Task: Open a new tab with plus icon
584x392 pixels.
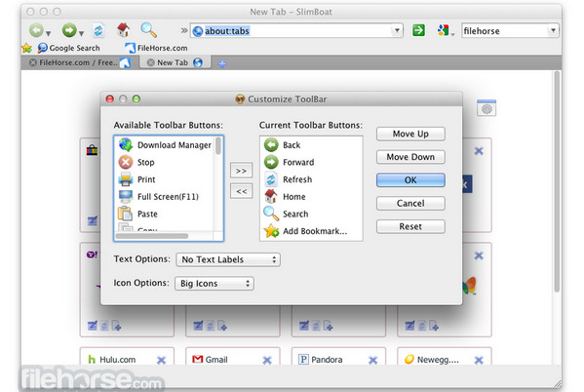Action: point(222,64)
